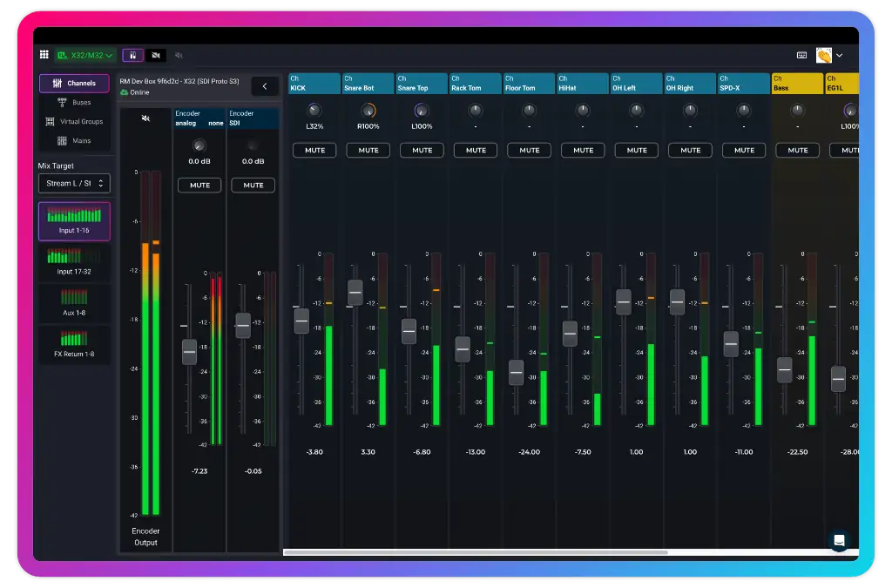Select the Aux 1-8 bank
Viewport: 892px width, 588px height.
74,301
